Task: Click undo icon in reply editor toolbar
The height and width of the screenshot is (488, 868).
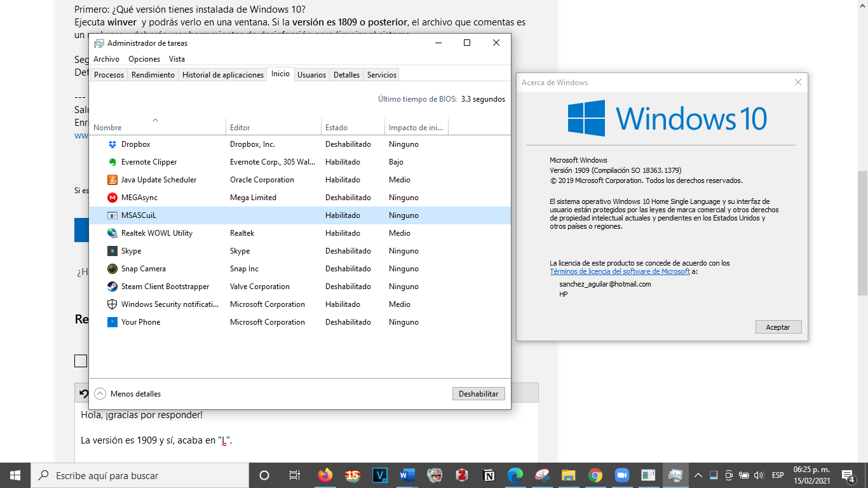Action: [x=83, y=394]
